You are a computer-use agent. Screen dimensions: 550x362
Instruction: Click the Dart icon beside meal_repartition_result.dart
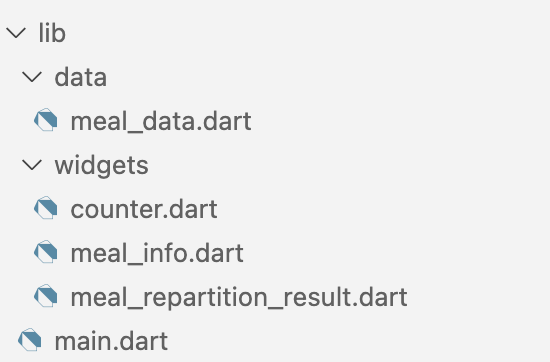click(x=46, y=296)
